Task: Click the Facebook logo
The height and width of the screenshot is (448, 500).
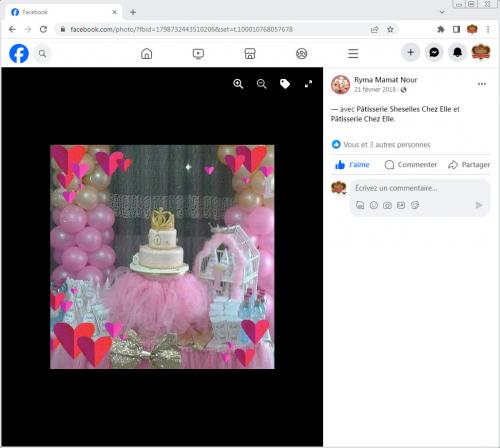Action: tap(19, 53)
